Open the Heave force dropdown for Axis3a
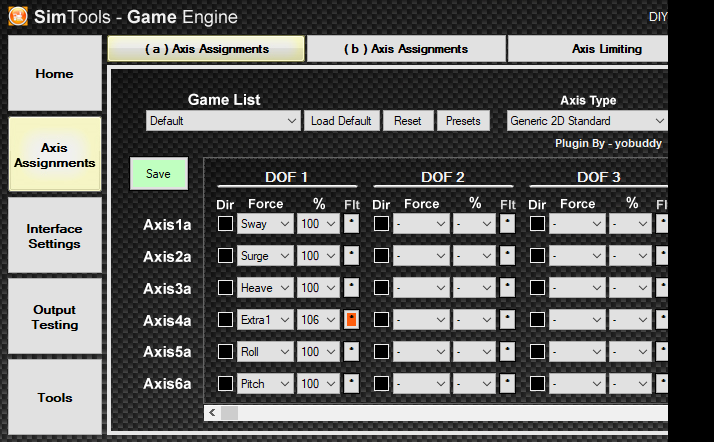Viewport: 714px width, 442px height. pyautogui.click(x=265, y=287)
